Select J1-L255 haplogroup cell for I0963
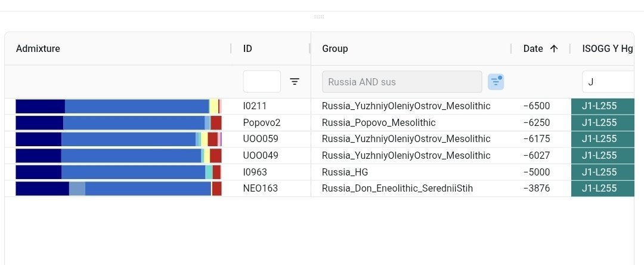 (x=602, y=172)
